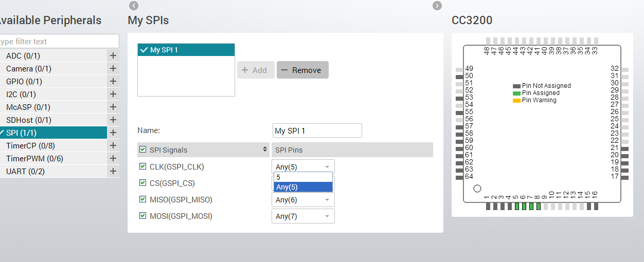Screen dimensions: 644x262
Task: Toggle the SPI Signals select-all checkbox
Action: pos(143,149)
